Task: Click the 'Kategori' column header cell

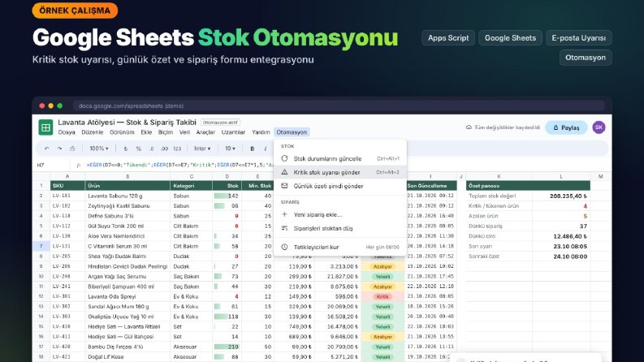Action: [x=191, y=186]
